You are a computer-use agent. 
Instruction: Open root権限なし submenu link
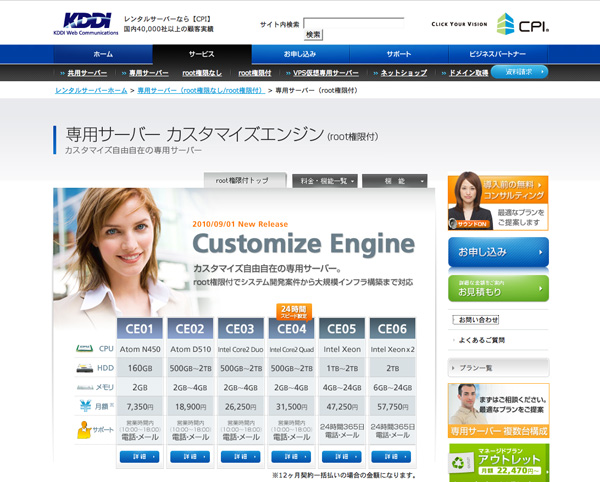coord(202,73)
